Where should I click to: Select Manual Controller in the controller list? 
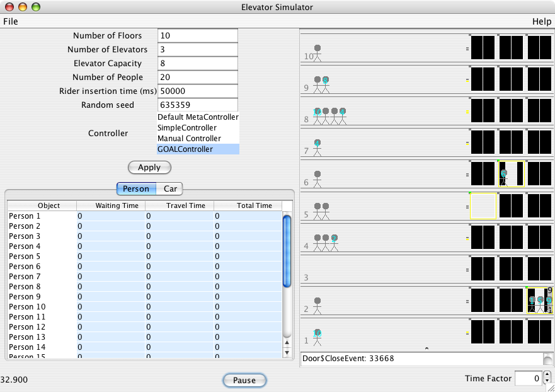tap(189, 139)
